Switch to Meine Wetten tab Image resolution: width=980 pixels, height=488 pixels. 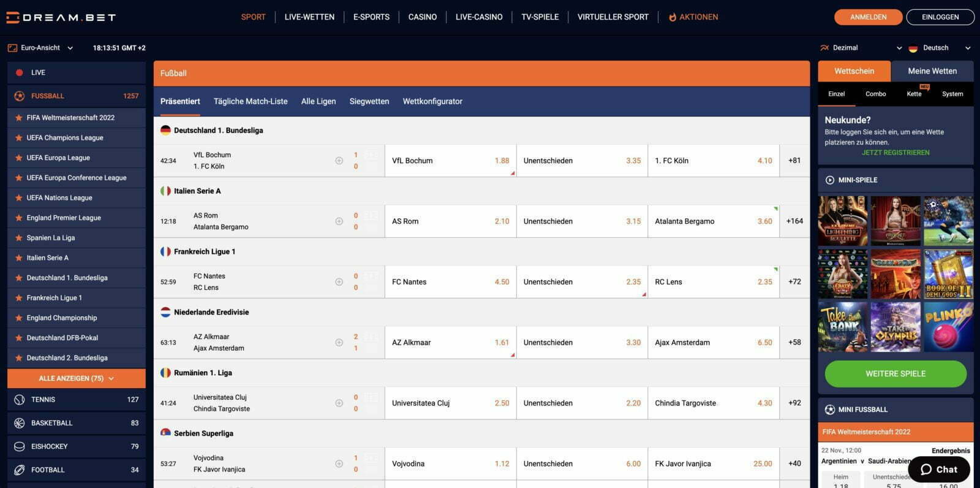[932, 71]
